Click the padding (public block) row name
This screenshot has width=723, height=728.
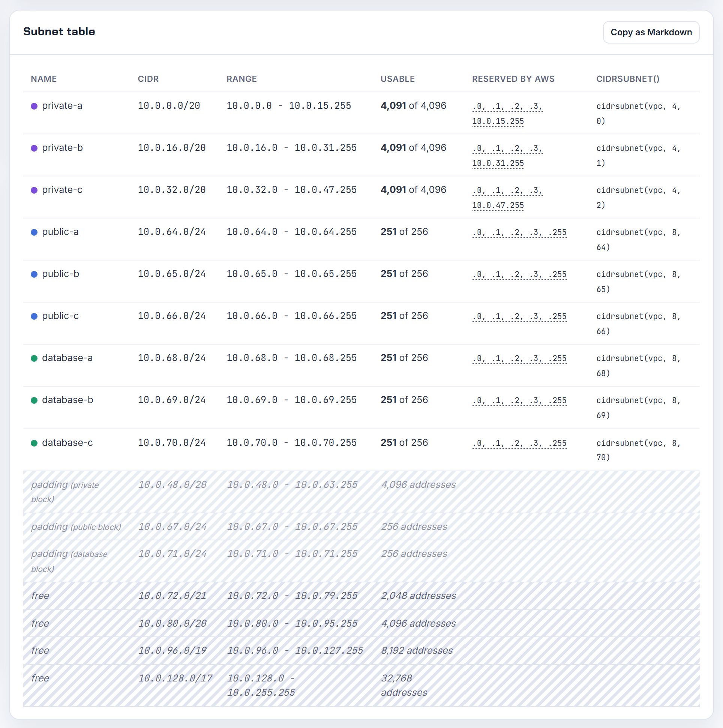76,527
